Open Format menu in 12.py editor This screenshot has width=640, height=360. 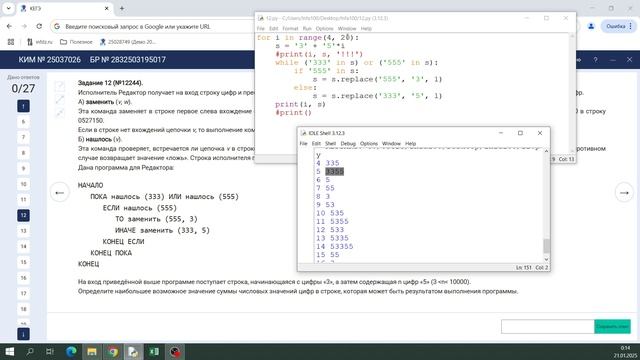pyautogui.click(x=290, y=28)
